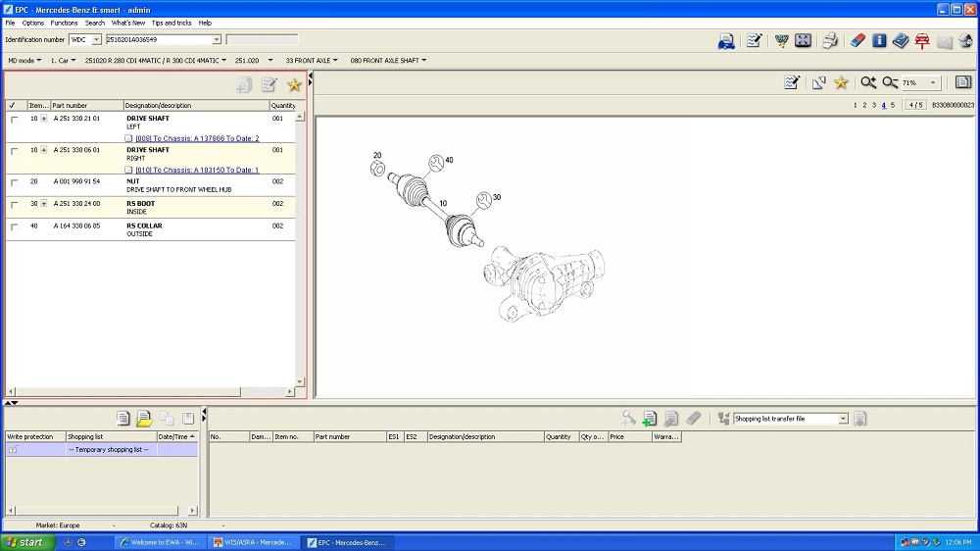Screen dimensions: 980x551
Task: Click the red car on lift icon
Action: coord(922,41)
